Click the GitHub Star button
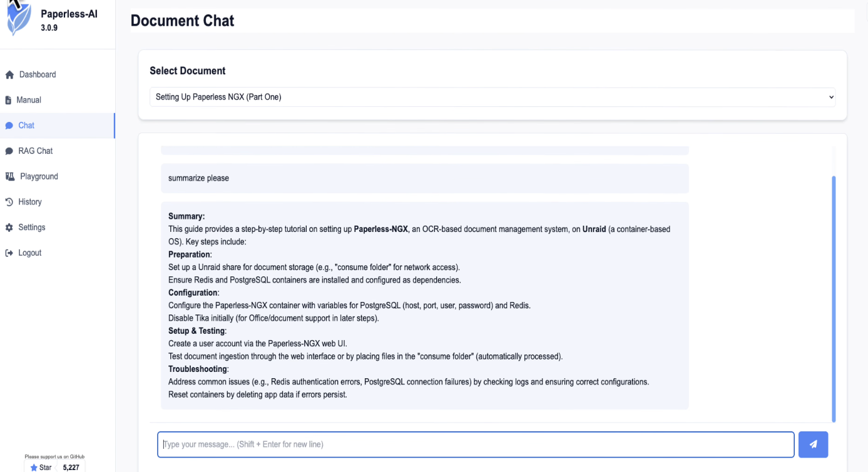This screenshot has width=868, height=472. click(41, 467)
